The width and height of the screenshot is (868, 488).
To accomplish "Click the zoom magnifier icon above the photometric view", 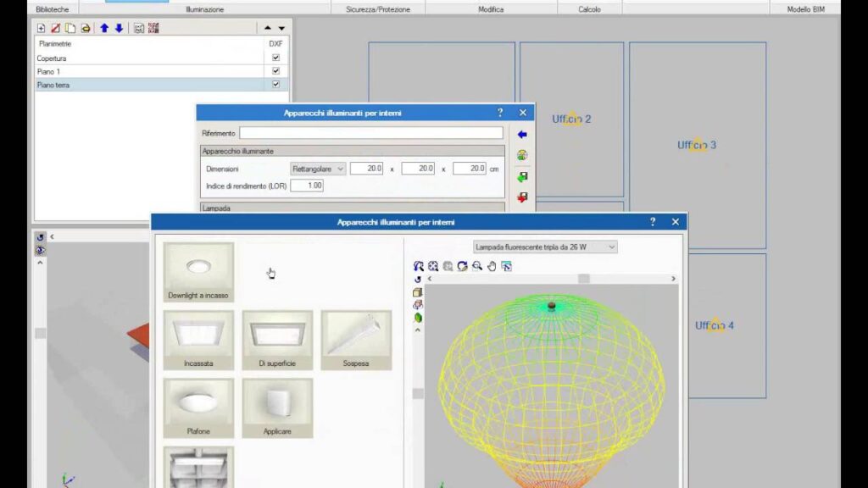I will click(477, 266).
